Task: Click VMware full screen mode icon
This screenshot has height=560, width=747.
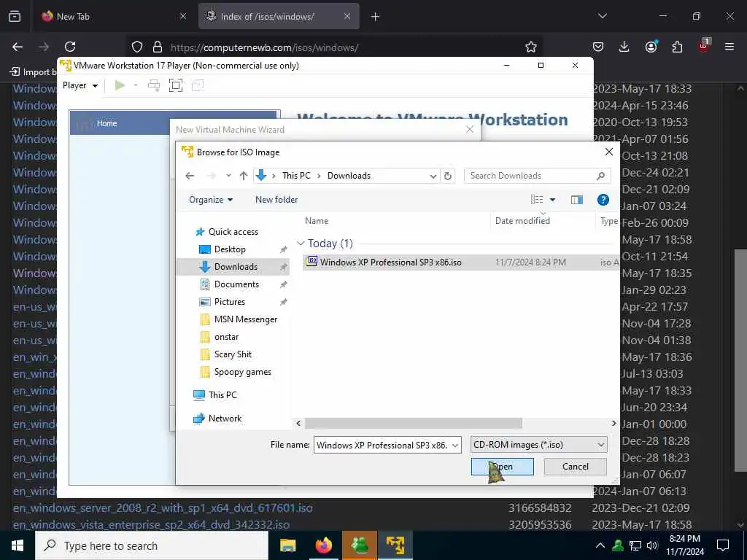Action: tap(176, 85)
